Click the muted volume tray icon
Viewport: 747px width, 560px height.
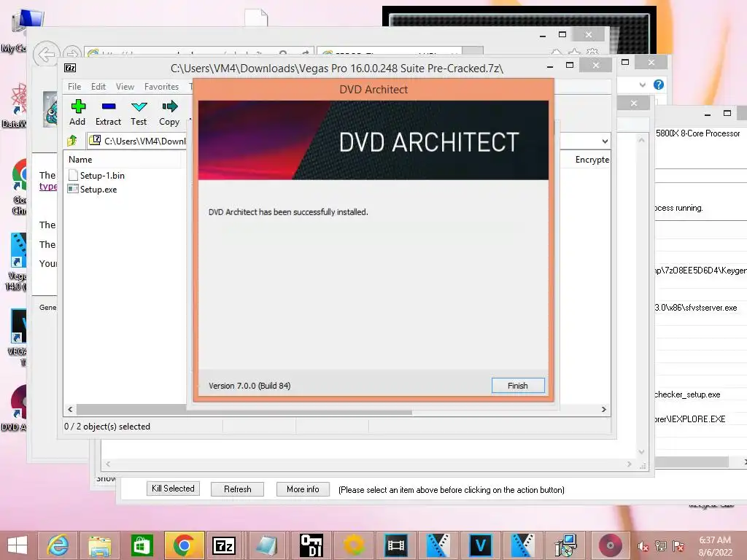point(643,546)
